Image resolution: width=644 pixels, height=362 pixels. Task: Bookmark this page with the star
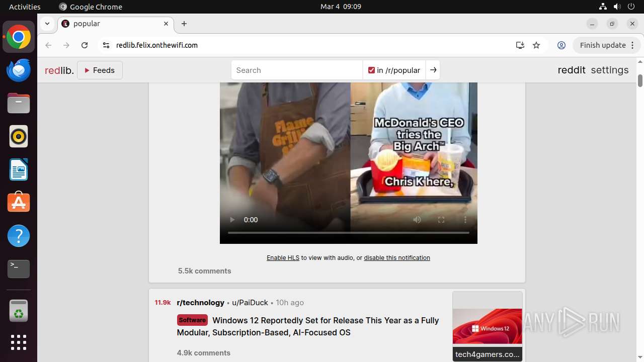(536, 45)
